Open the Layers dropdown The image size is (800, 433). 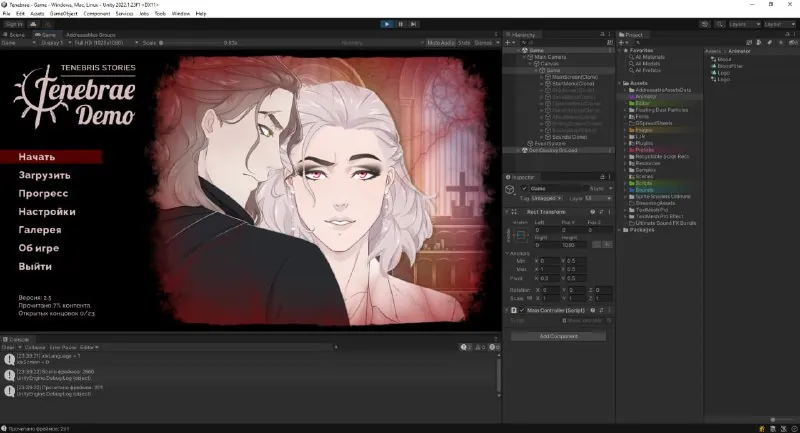click(744, 24)
